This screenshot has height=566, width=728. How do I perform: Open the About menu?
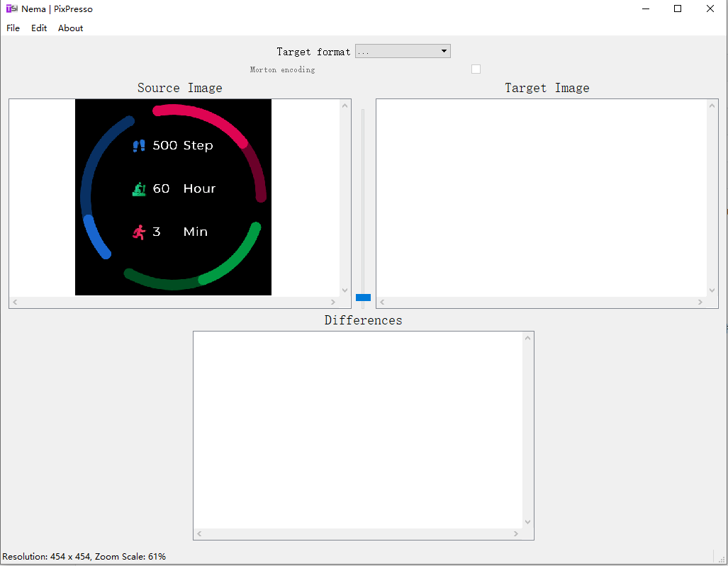[x=71, y=28]
